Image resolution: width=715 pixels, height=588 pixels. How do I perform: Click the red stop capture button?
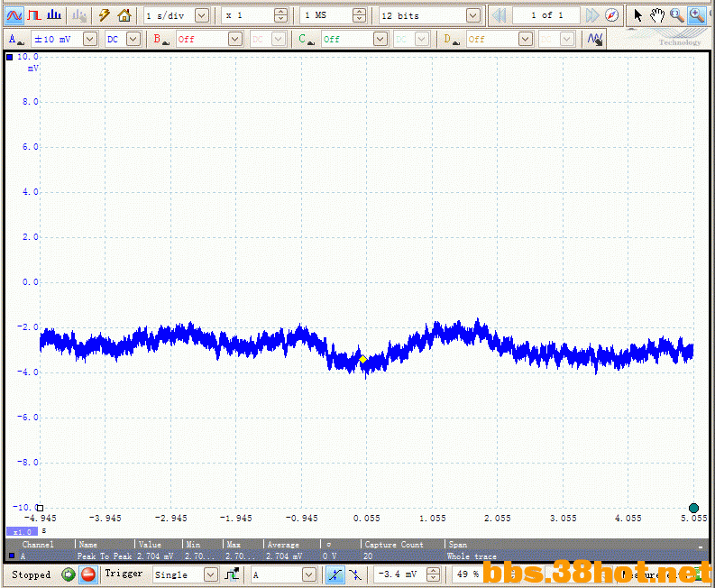(88, 574)
